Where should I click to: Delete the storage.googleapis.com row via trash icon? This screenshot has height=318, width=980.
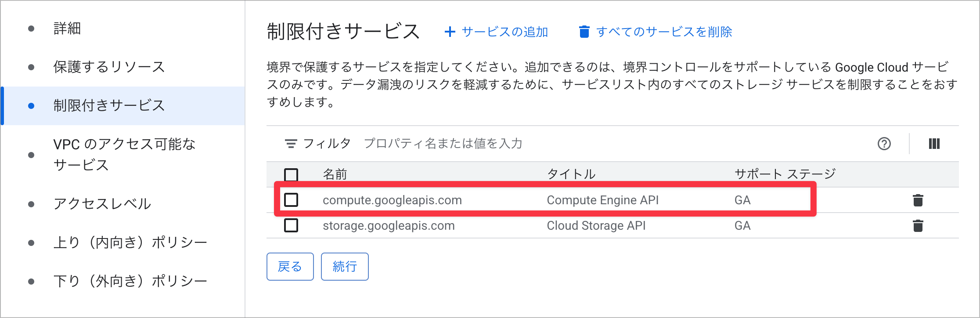pyautogui.click(x=918, y=226)
